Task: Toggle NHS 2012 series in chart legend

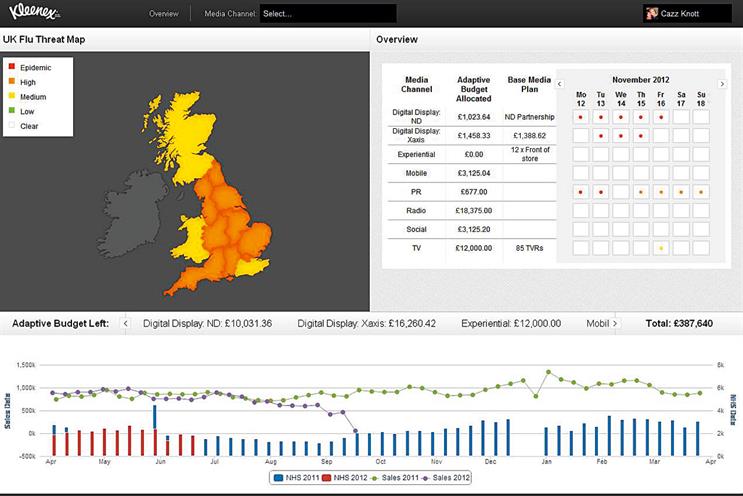Action: click(x=345, y=478)
